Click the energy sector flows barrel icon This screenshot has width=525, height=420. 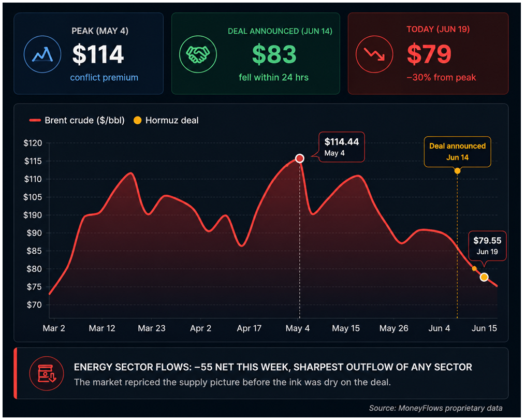click(47, 373)
